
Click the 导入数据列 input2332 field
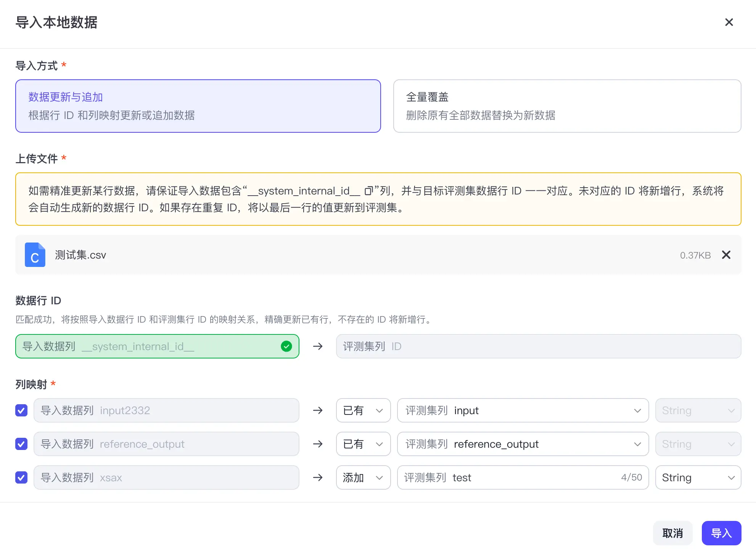166,410
